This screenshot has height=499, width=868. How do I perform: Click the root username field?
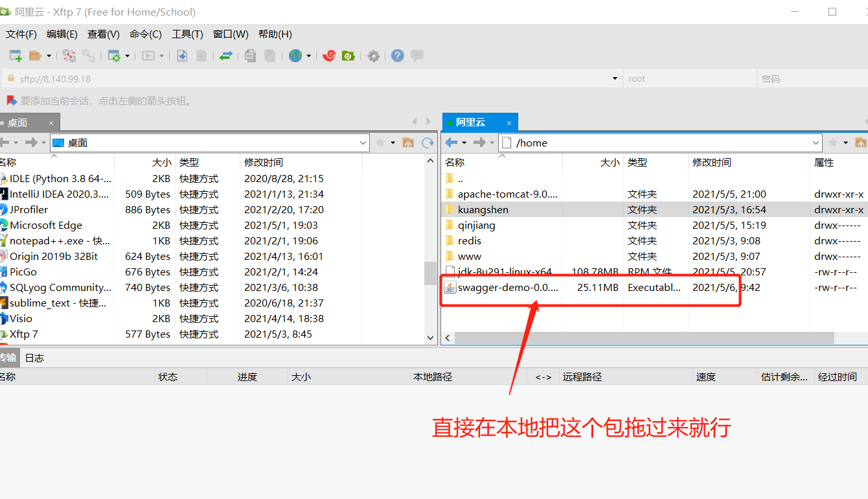coord(691,78)
